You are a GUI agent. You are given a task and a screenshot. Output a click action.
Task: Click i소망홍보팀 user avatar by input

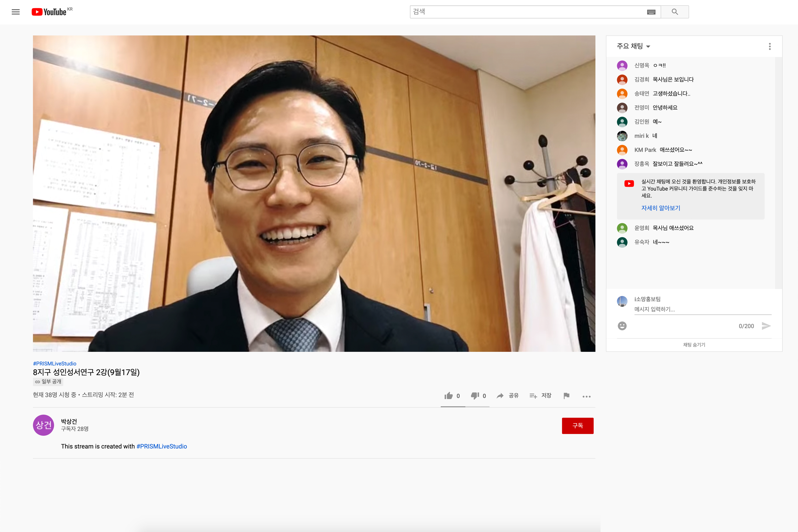click(622, 301)
